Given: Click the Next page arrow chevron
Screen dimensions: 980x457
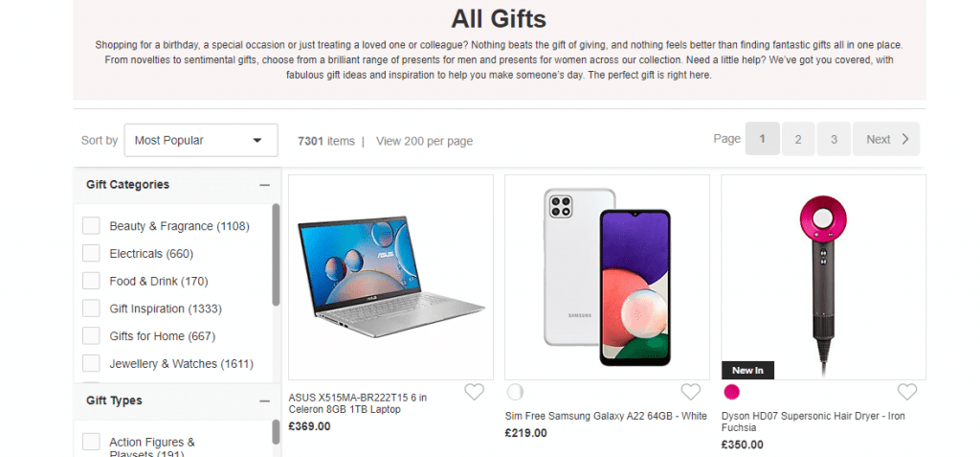Looking at the screenshot, I should 905,139.
